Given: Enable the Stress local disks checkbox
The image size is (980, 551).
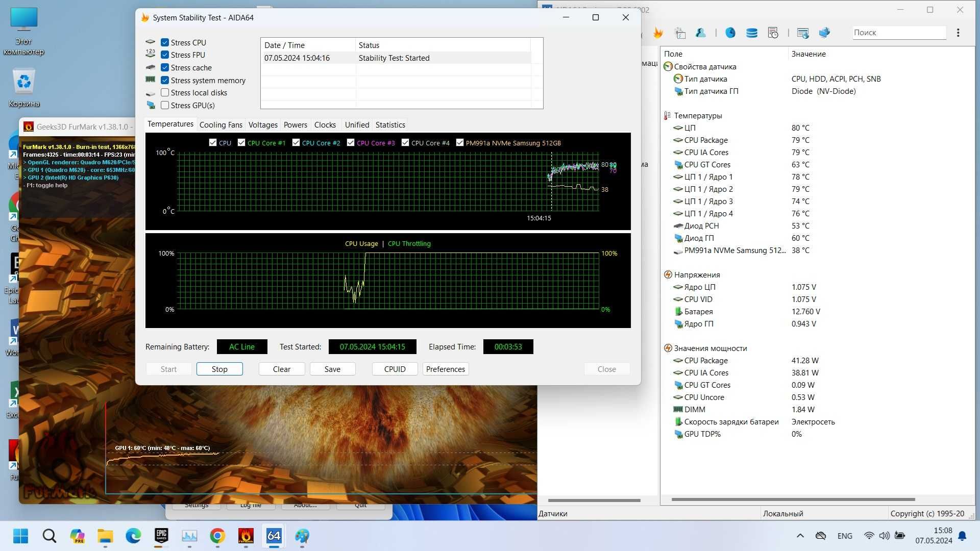Looking at the screenshot, I should pyautogui.click(x=165, y=92).
